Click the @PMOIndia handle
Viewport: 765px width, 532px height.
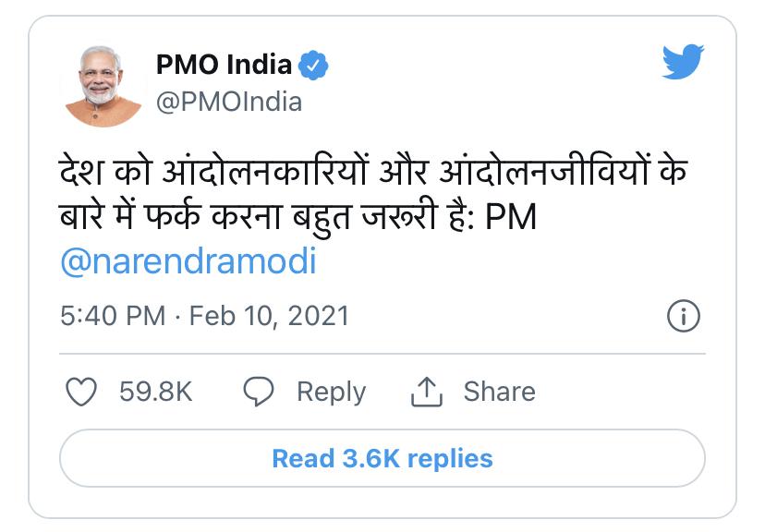227,102
